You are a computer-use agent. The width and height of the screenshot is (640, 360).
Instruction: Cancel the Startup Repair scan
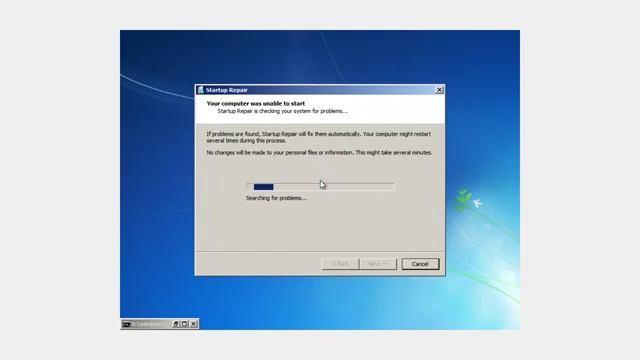(420, 264)
